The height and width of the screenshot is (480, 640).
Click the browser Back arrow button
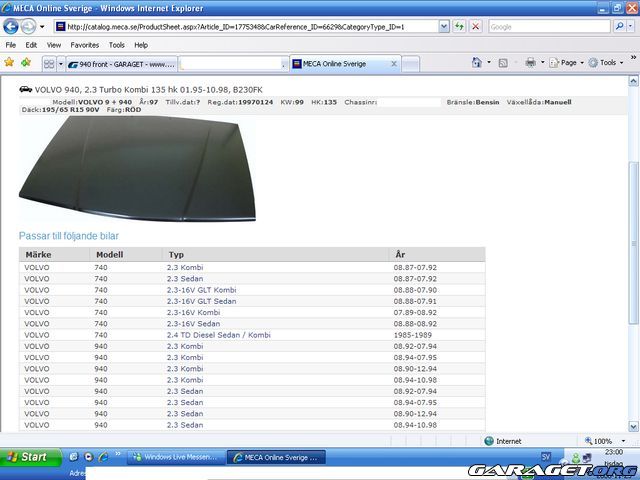pyautogui.click(x=11, y=27)
